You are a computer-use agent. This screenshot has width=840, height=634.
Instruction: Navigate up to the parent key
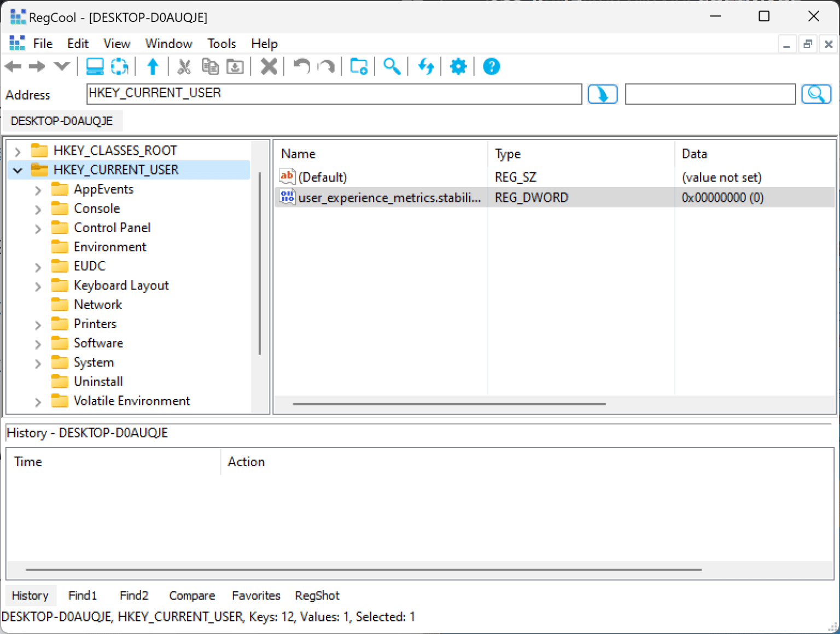(153, 66)
